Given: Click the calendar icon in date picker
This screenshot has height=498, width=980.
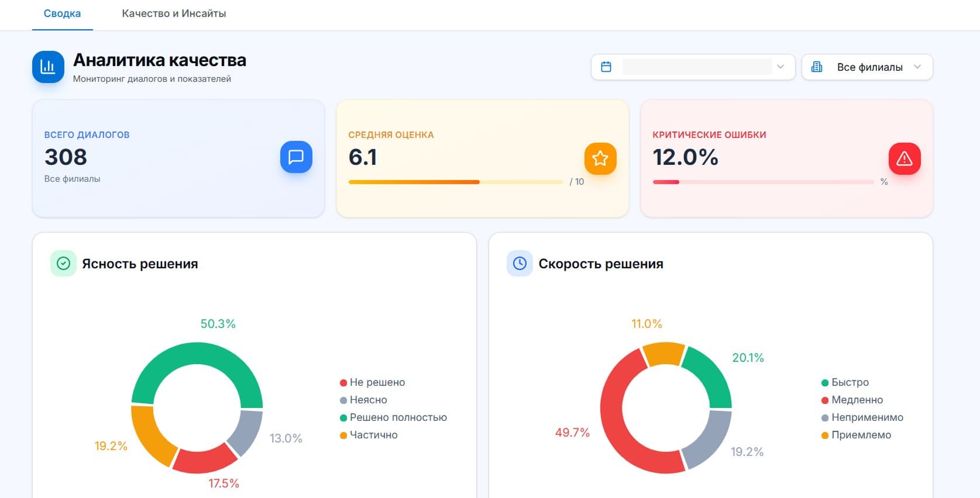Looking at the screenshot, I should [x=606, y=67].
